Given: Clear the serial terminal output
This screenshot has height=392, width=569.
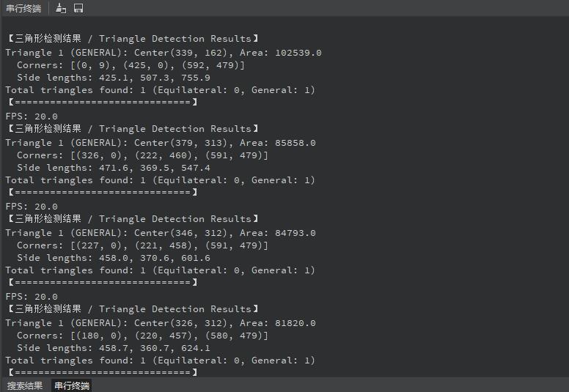Looking at the screenshot, I should [x=61, y=8].
